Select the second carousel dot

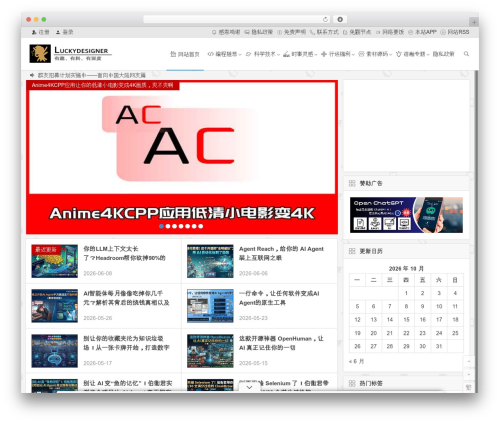(168, 226)
